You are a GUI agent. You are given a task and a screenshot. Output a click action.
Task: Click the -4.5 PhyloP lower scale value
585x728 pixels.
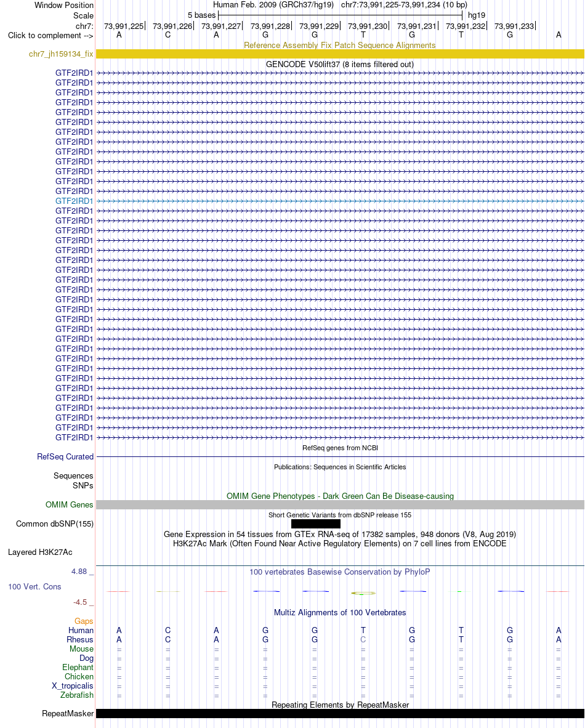80,602
